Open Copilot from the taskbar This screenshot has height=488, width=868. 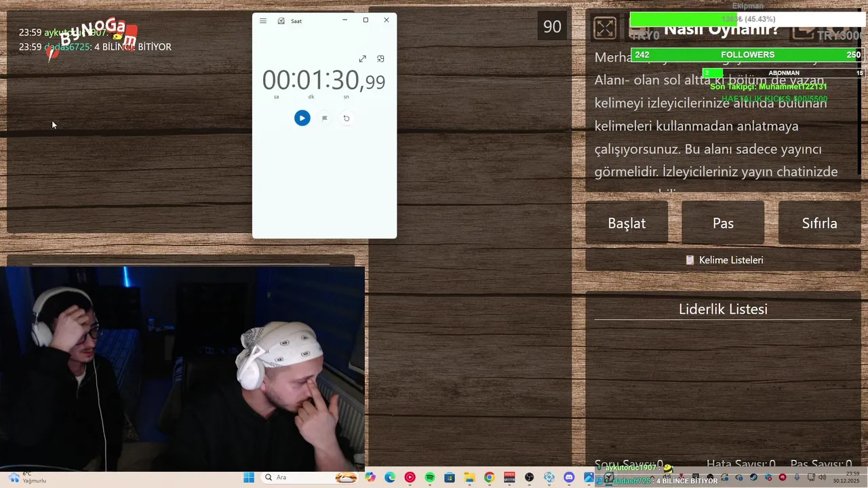370,478
